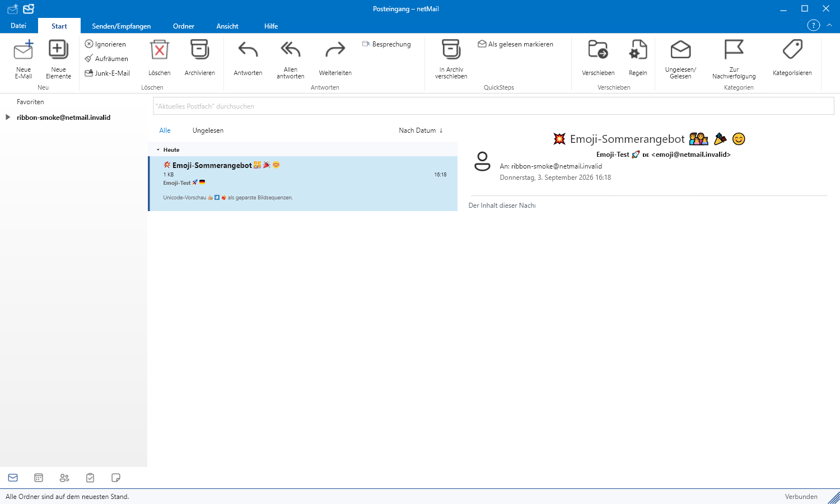The width and height of the screenshot is (840, 504).
Task: Flag message Zur Nachverfolgung
Action: [x=734, y=59]
